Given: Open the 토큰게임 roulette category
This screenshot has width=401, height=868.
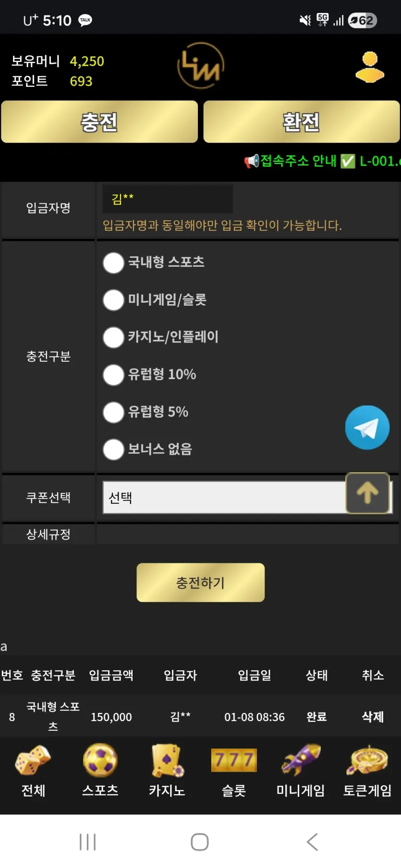Looking at the screenshot, I should coord(367,771).
